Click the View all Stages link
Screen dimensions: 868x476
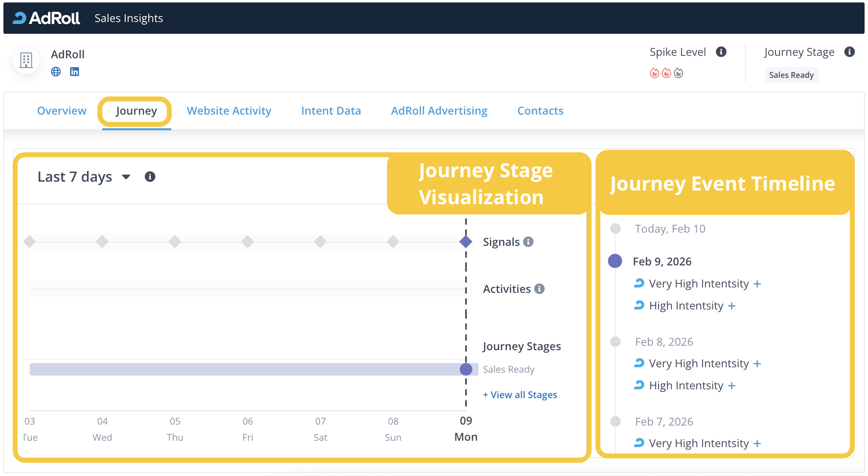[520, 395]
